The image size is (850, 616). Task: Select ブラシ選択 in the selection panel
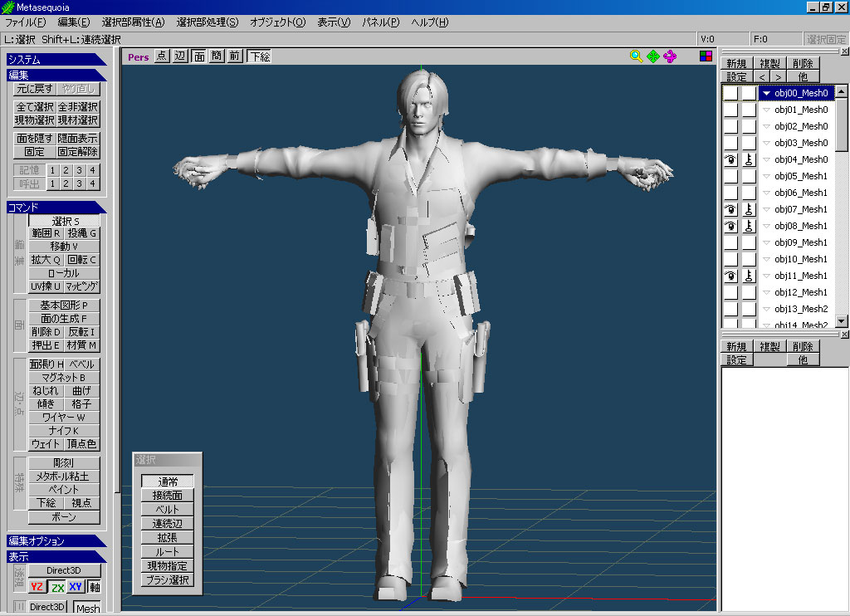tap(168, 579)
